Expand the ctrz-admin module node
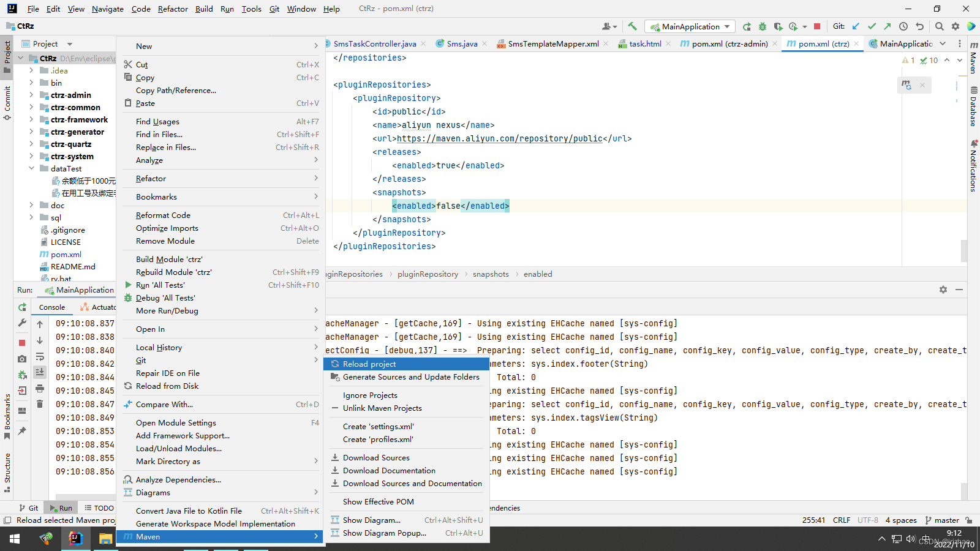Screen dimensions: 980x551 pos(31,95)
